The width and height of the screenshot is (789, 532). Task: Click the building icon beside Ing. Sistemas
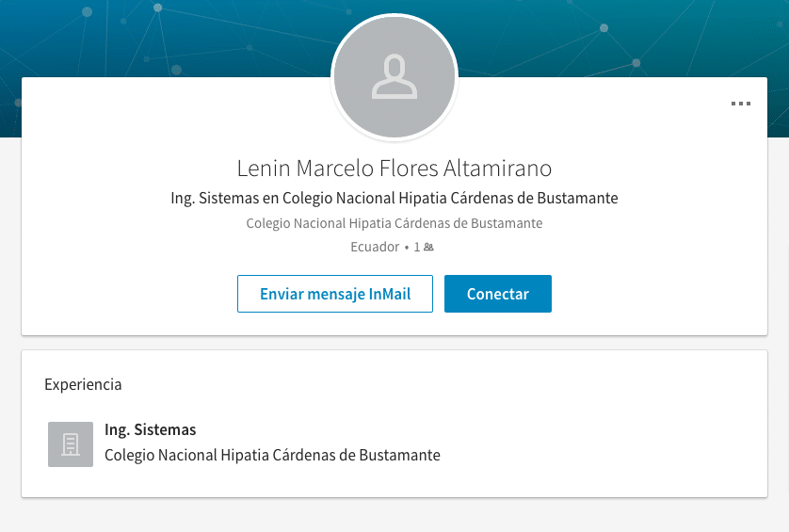click(71, 444)
